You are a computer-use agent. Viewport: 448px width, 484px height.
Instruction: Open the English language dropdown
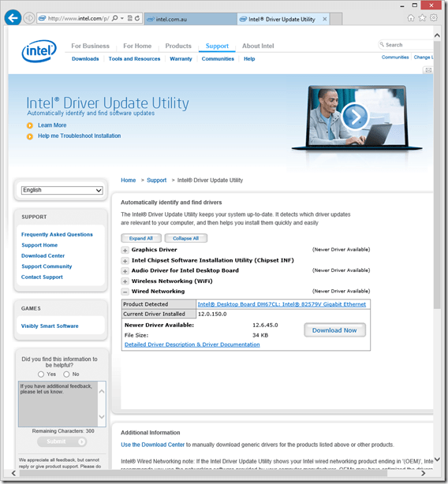[62, 190]
